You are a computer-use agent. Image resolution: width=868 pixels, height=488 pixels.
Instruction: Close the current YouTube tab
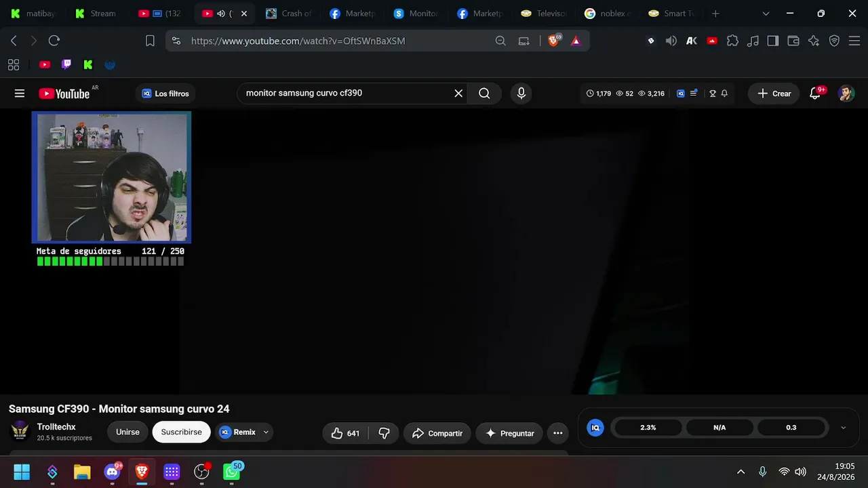click(x=244, y=14)
